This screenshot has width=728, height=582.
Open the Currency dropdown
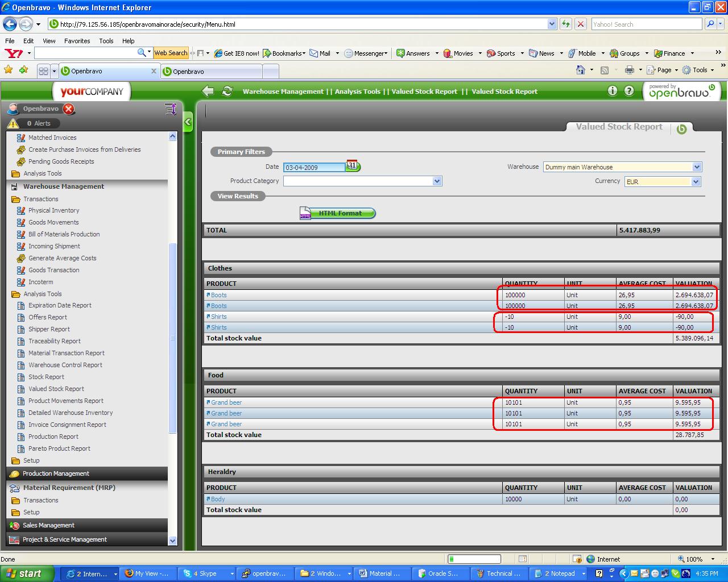[x=696, y=182]
